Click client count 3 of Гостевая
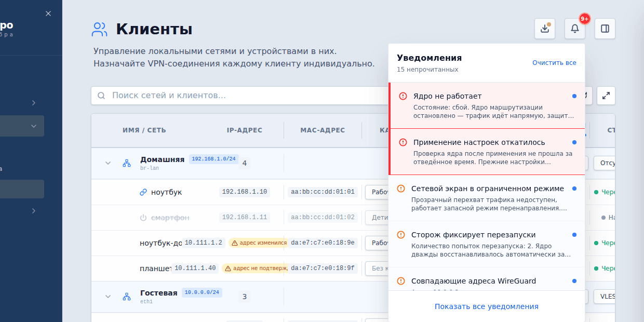Image resolution: width=644 pixels, height=322 pixels. pos(245,297)
